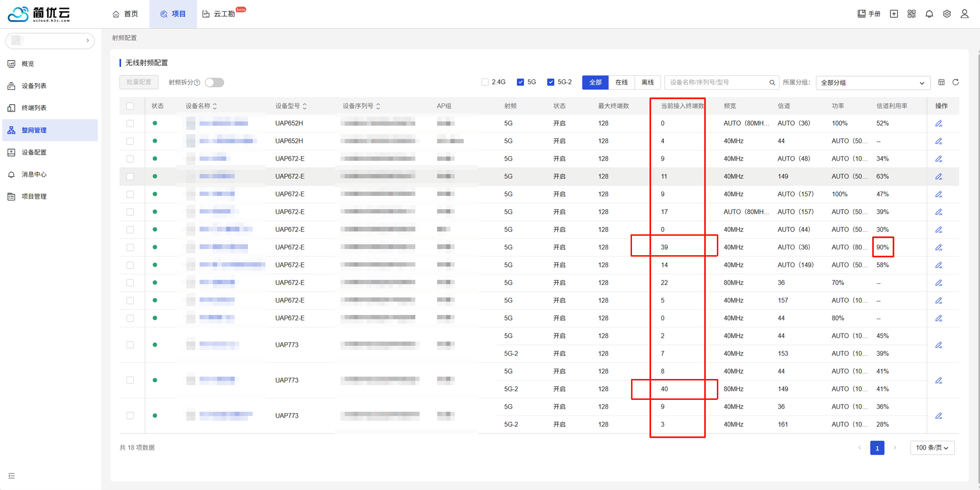The image size is (980, 490).
Task: Enable the 2.4G band checkbox
Action: click(485, 83)
